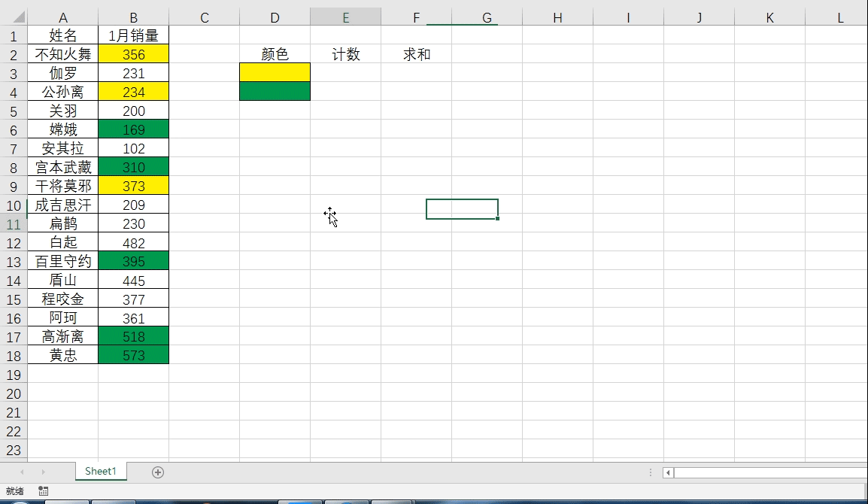Select row 11 header
868x504 pixels.
point(14,224)
